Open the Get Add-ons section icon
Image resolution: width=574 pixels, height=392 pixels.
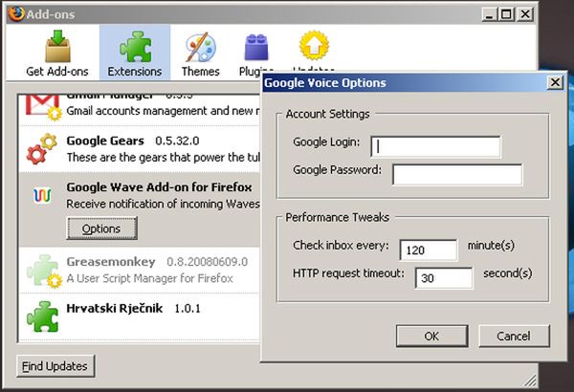click(57, 47)
